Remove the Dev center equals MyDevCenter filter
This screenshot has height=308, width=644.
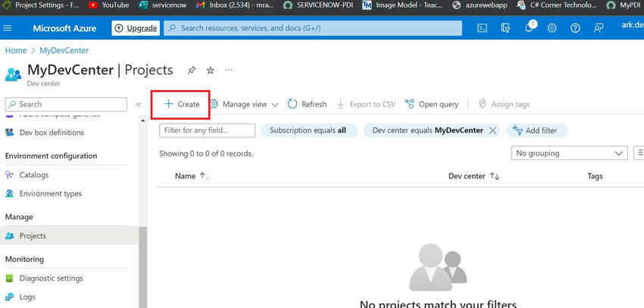[493, 130]
